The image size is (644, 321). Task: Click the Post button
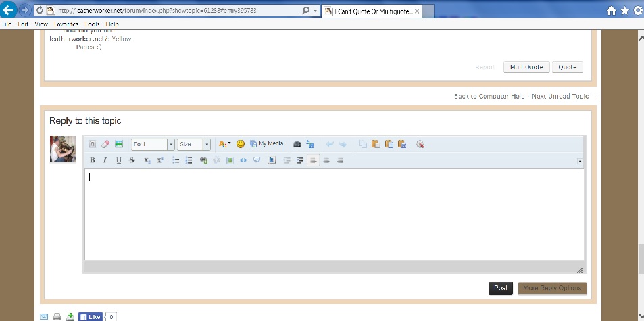click(x=501, y=288)
